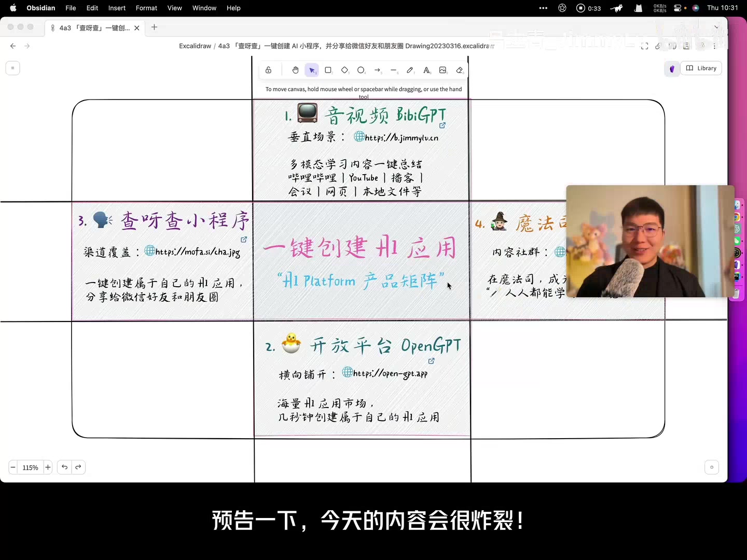Toggle the Obsidian tools panel button
The image size is (747, 560).
click(672, 68)
